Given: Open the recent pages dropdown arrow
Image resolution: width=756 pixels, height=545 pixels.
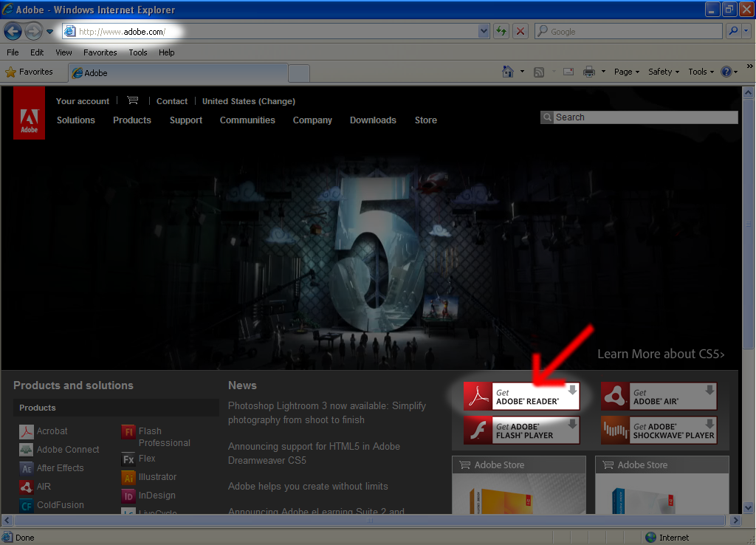Looking at the screenshot, I should point(49,32).
